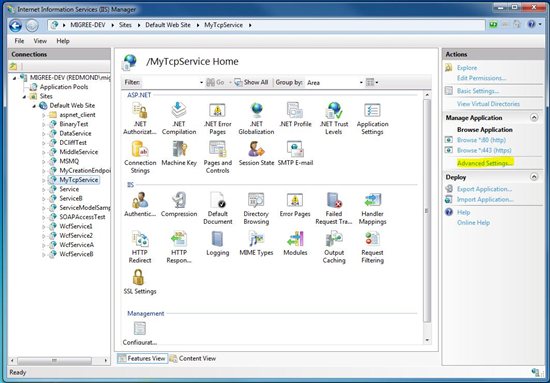550x383 pixels.
Task: Switch to Content View tab
Action: pyautogui.click(x=193, y=358)
